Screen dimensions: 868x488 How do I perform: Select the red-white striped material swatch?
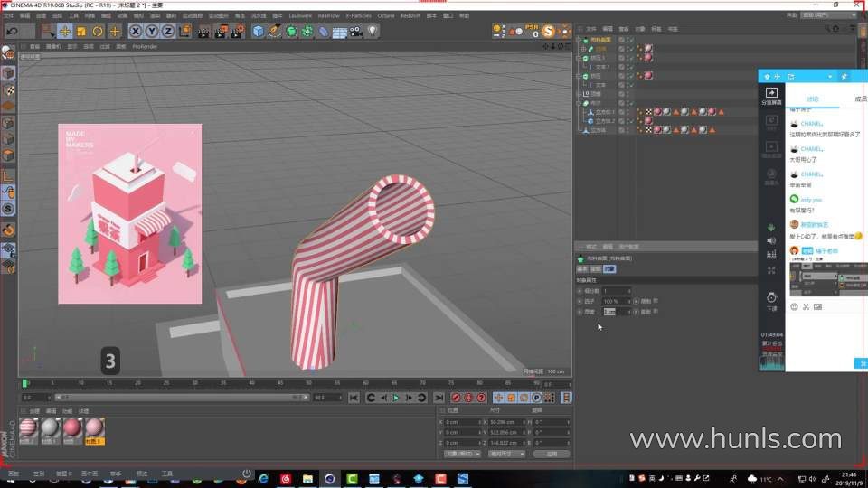coord(28,427)
